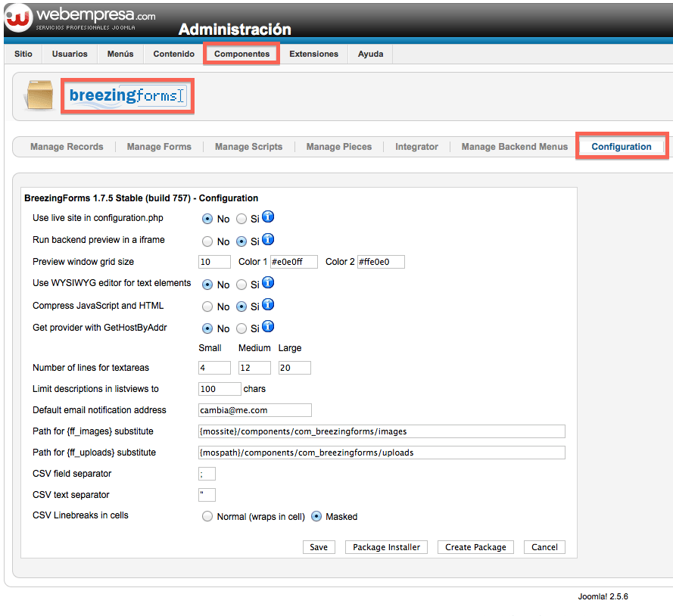Screen dimensions: 673x616
Task: Select Si for WYSIWYG editor
Action: [x=241, y=285]
